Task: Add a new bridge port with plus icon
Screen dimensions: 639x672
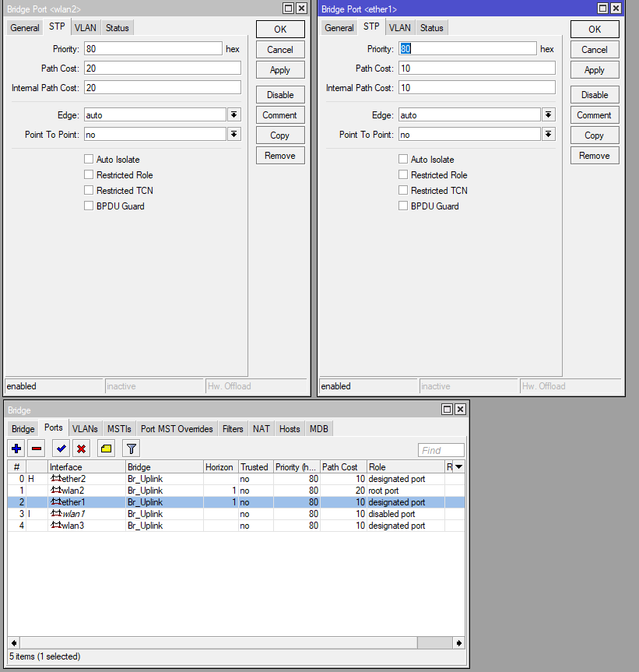Action: point(16,449)
